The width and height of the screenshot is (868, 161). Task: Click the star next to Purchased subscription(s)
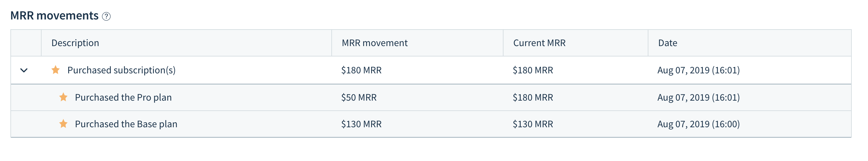coord(56,70)
